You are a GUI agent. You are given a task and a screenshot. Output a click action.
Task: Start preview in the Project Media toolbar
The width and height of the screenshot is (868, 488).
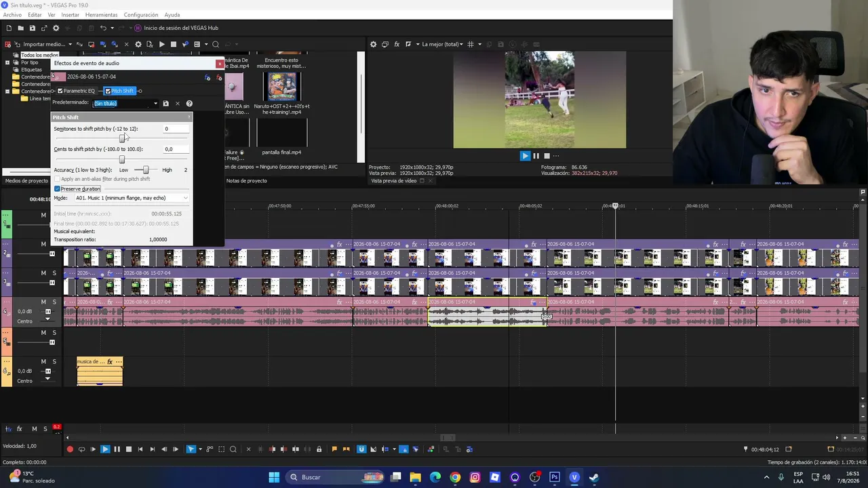161,44
